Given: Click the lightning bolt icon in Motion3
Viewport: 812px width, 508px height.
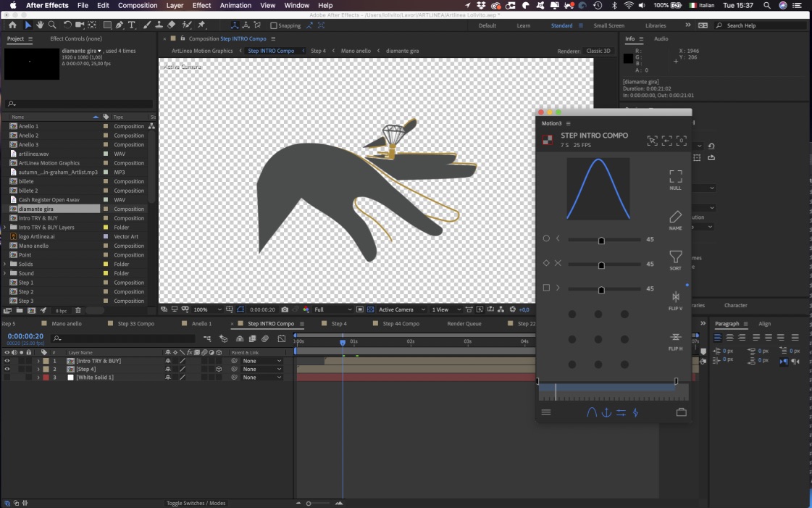Looking at the screenshot, I should [635, 412].
